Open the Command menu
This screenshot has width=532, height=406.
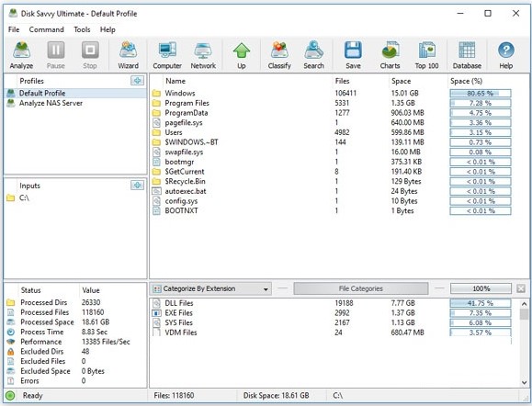47,29
